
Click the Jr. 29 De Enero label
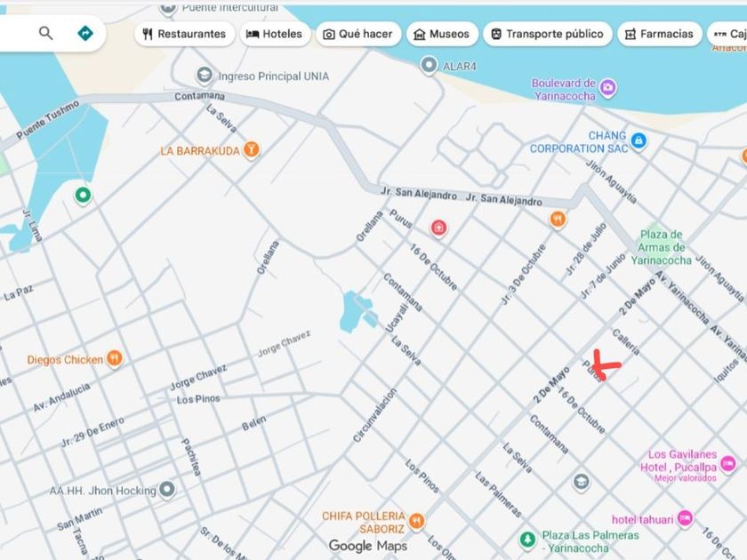coord(92,432)
